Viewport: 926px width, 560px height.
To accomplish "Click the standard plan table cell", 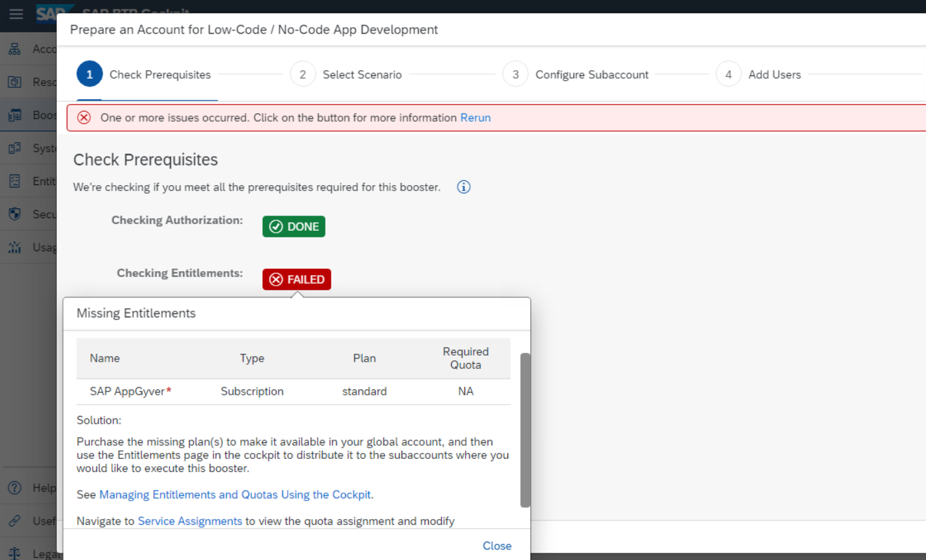I will pos(364,391).
